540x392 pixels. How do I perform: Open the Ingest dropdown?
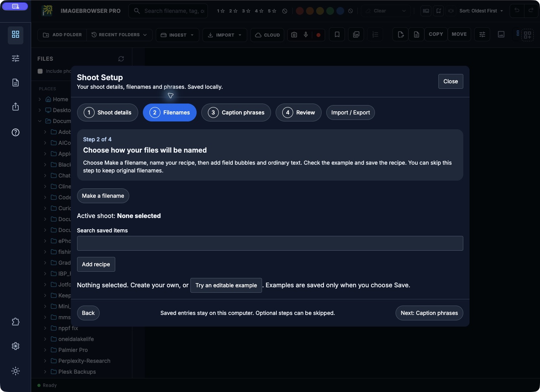pyautogui.click(x=177, y=35)
